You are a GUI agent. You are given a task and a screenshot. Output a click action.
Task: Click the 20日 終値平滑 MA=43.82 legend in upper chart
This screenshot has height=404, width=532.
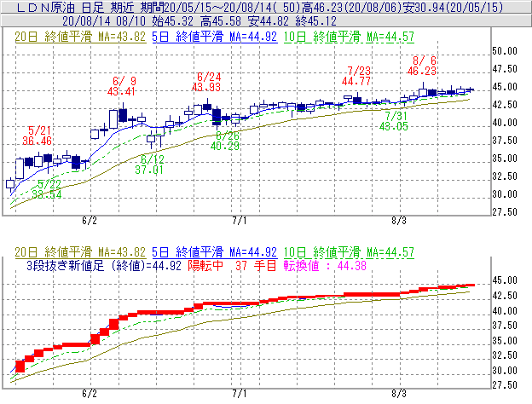pyautogui.click(x=80, y=37)
